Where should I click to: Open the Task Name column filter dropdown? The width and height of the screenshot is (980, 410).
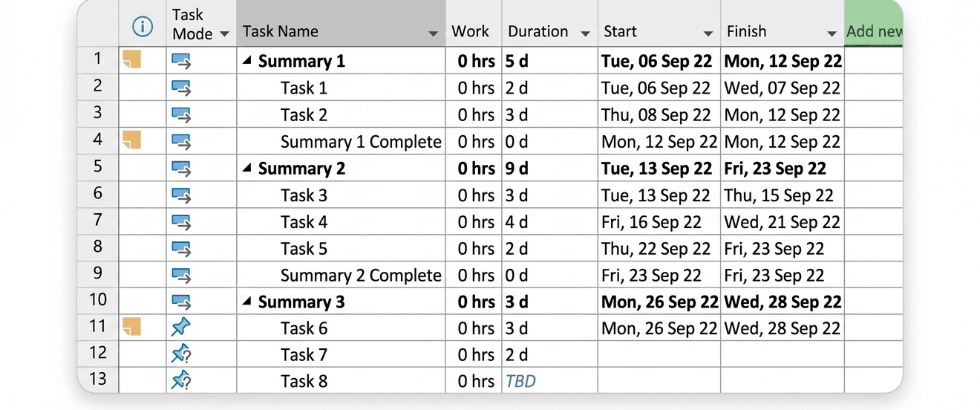[433, 34]
